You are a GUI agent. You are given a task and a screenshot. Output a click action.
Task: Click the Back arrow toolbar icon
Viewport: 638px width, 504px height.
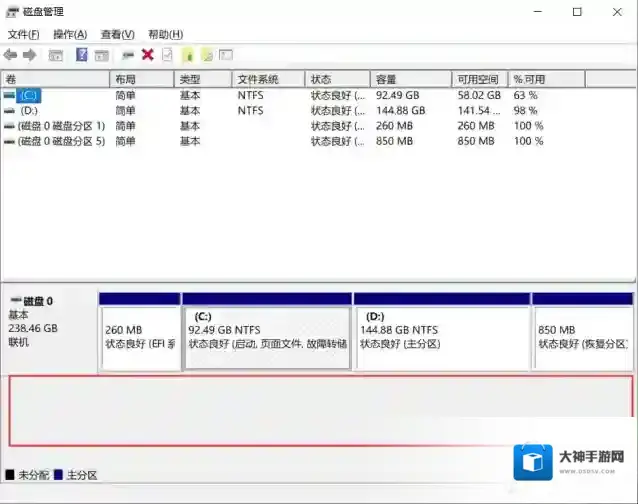10,55
